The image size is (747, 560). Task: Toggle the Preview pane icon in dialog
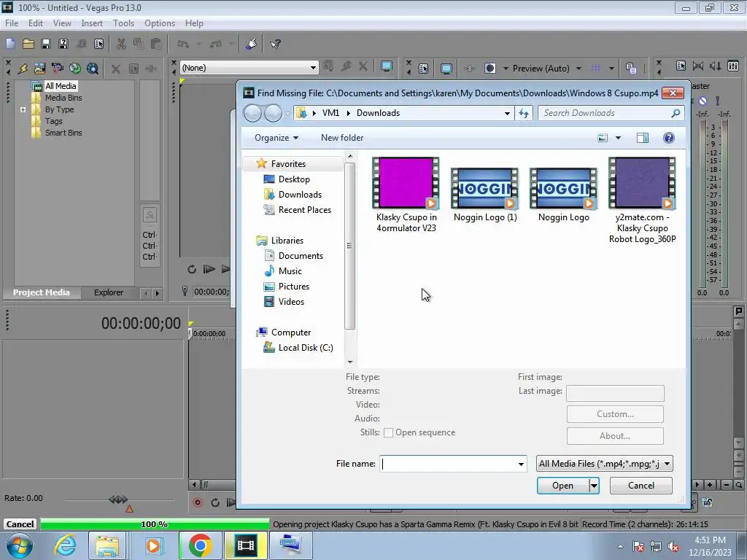[642, 138]
